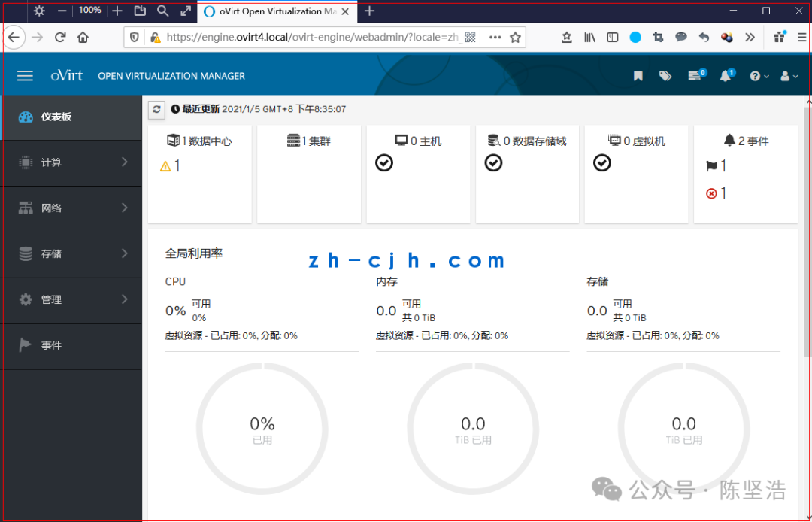
Task: Open a new browser tab with plus
Action: coord(369,11)
